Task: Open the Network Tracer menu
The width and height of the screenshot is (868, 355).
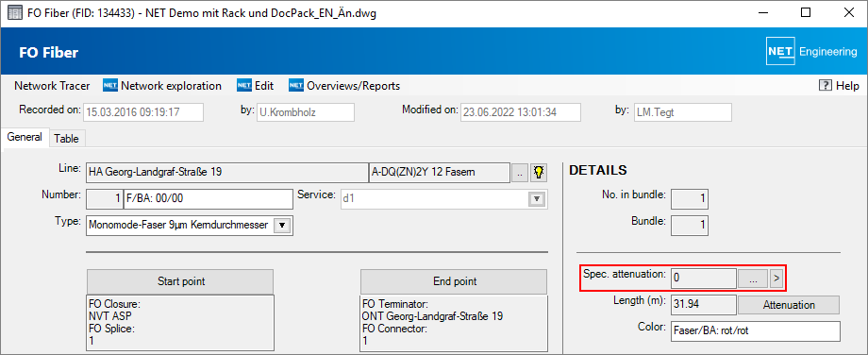Action: point(52,86)
